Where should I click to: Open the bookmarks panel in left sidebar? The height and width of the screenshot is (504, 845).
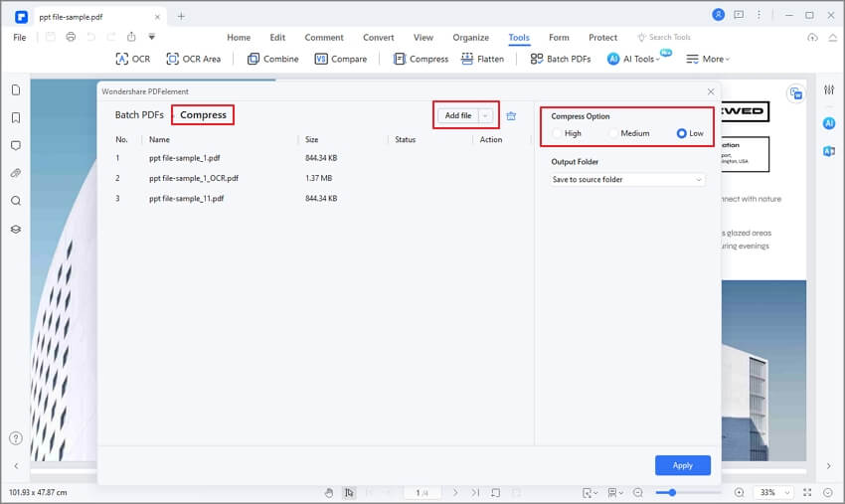pos(16,117)
